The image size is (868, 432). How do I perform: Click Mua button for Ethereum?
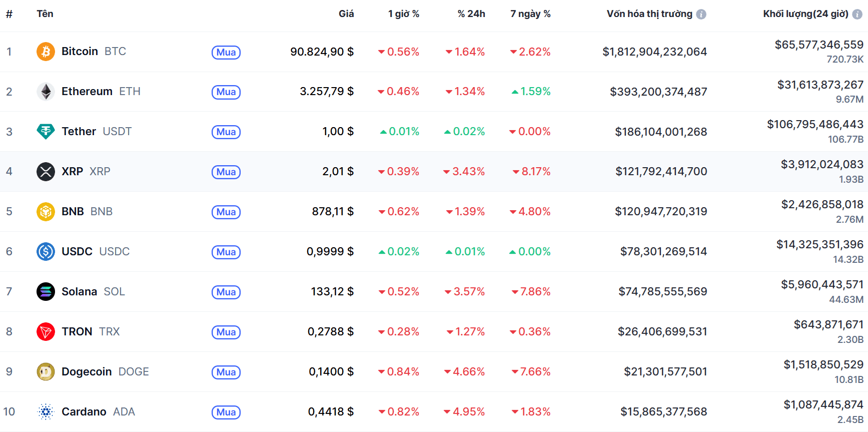click(x=226, y=92)
